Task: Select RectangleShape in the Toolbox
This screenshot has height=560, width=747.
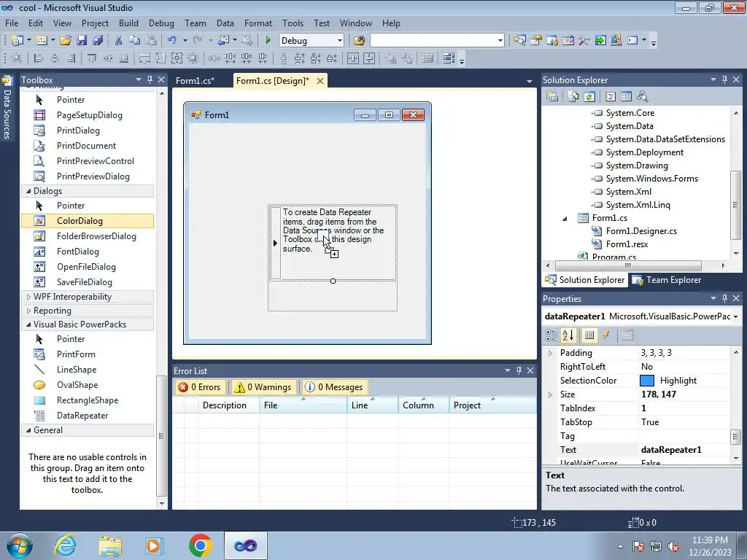Action: (x=88, y=400)
